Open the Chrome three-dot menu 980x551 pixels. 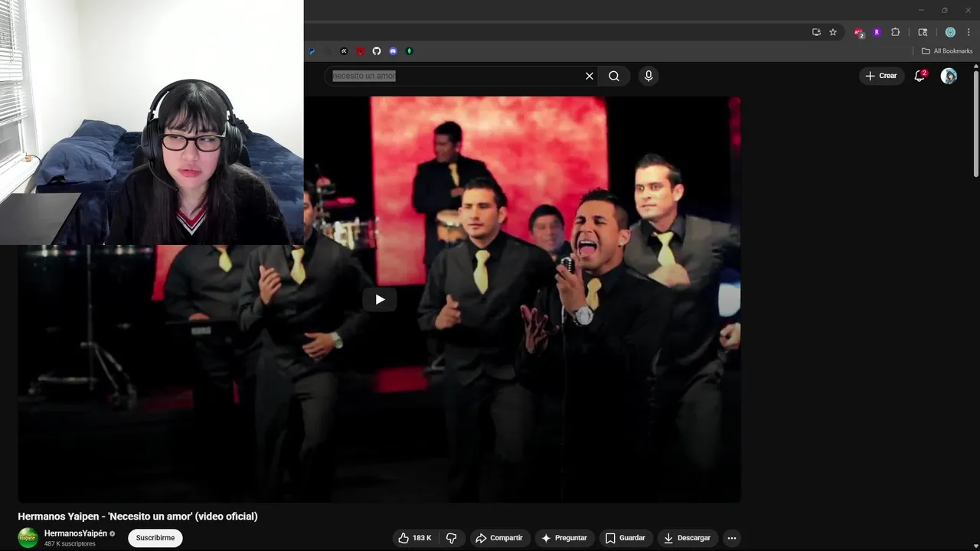tap(969, 32)
